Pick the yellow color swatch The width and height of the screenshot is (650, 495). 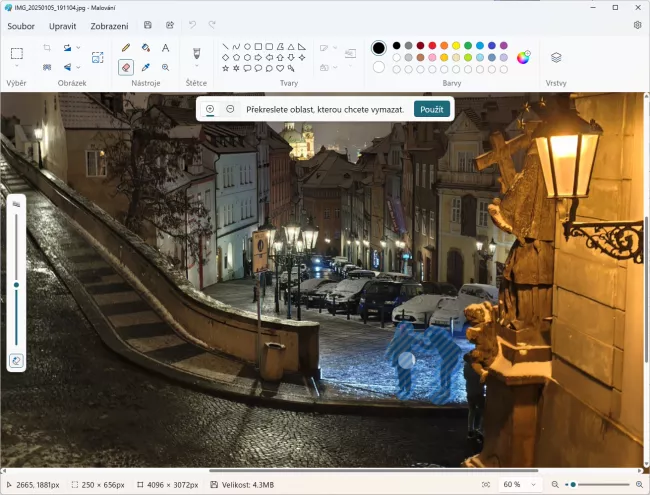click(456, 45)
